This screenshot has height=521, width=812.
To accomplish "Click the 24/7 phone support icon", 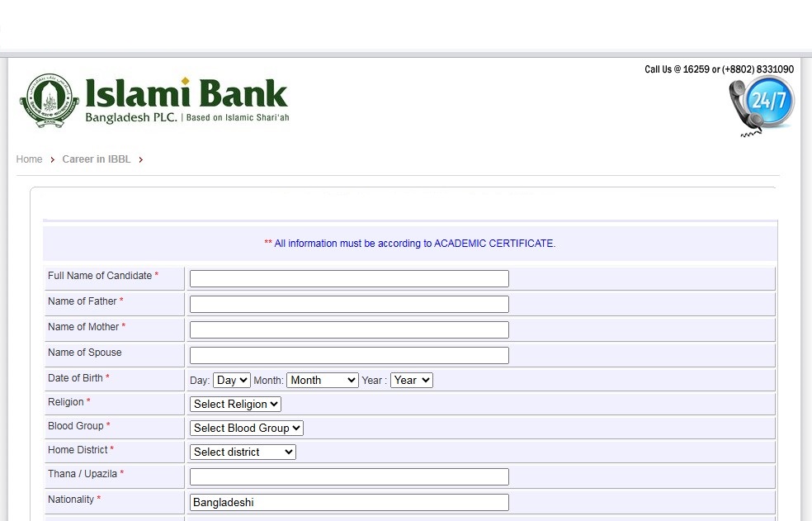I will coord(761,105).
